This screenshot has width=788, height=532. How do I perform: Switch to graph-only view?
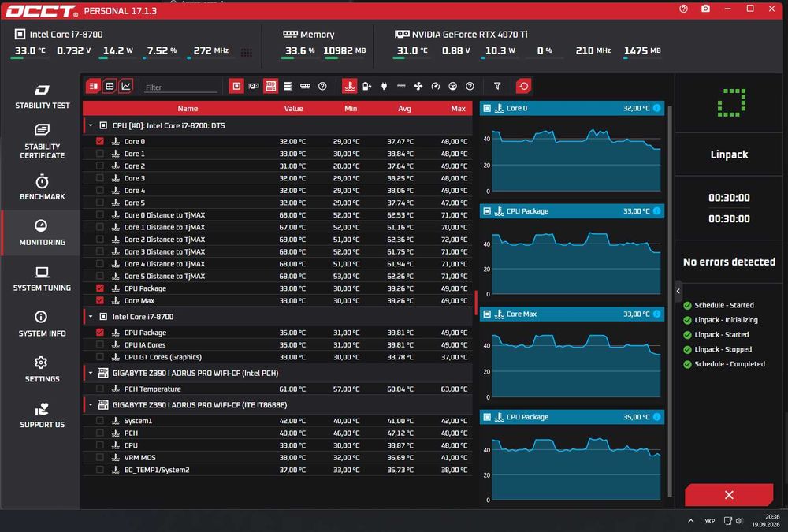coord(125,86)
